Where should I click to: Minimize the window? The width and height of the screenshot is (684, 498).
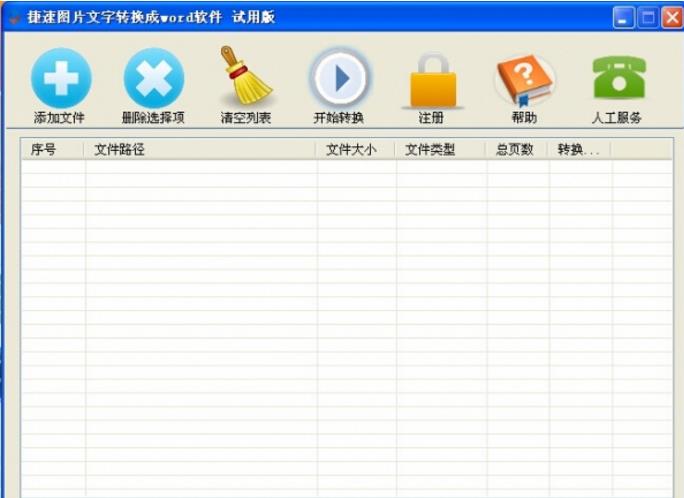tap(623, 18)
